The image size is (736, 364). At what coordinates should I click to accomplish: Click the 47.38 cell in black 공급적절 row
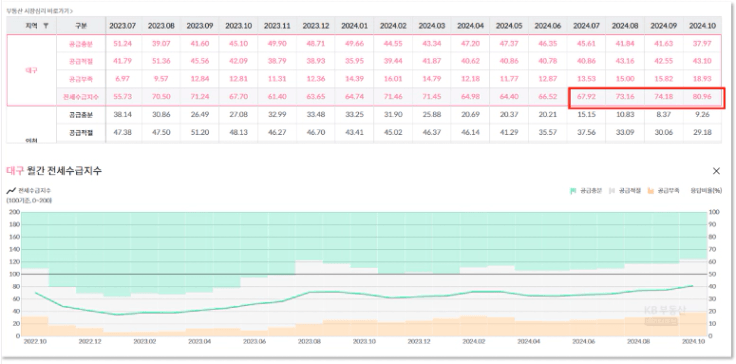click(x=123, y=132)
